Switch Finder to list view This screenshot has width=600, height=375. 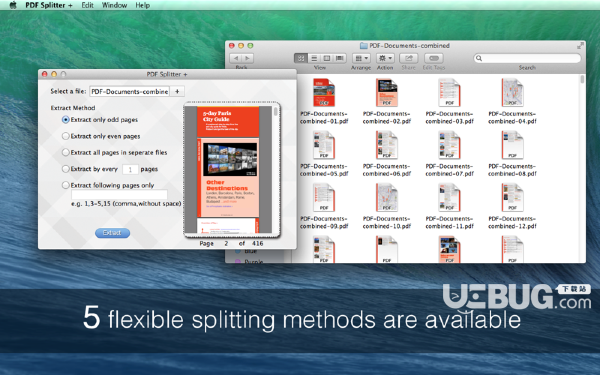pyautogui.click(x=314, y=58)
